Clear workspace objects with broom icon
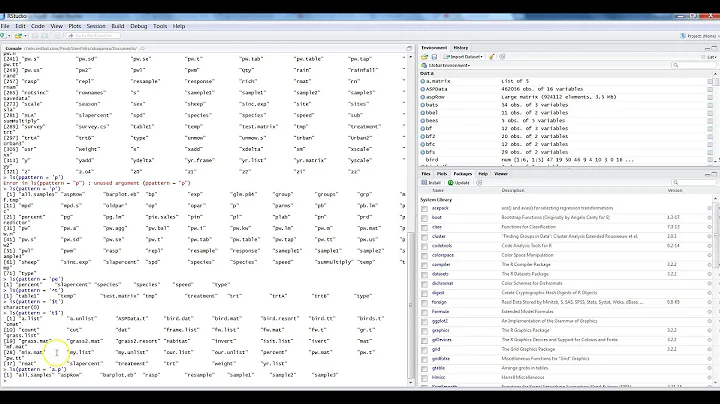 tap(491, 57)
